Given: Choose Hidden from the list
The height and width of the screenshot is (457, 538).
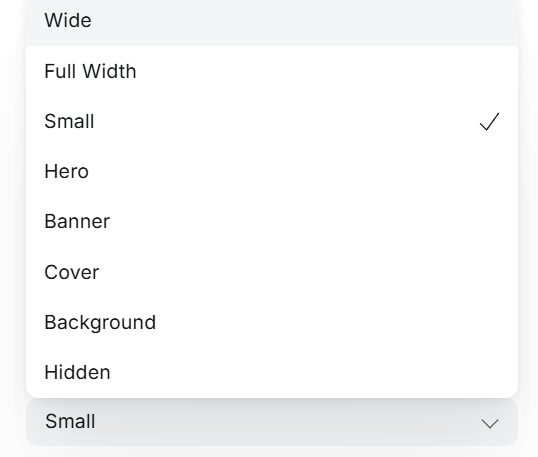Looking at the screenshot, I should (272, 373).
